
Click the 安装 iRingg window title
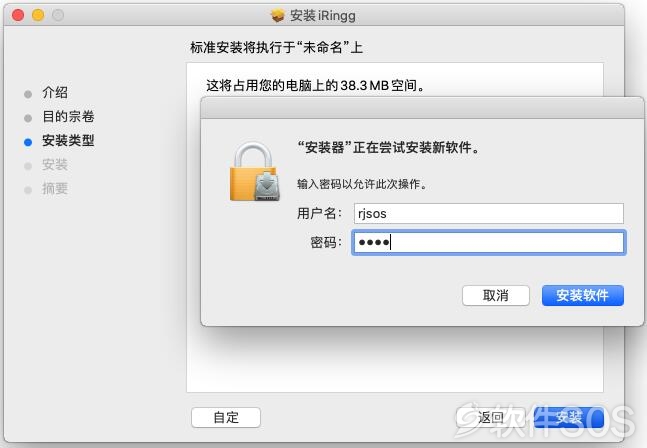pos(323,16)
